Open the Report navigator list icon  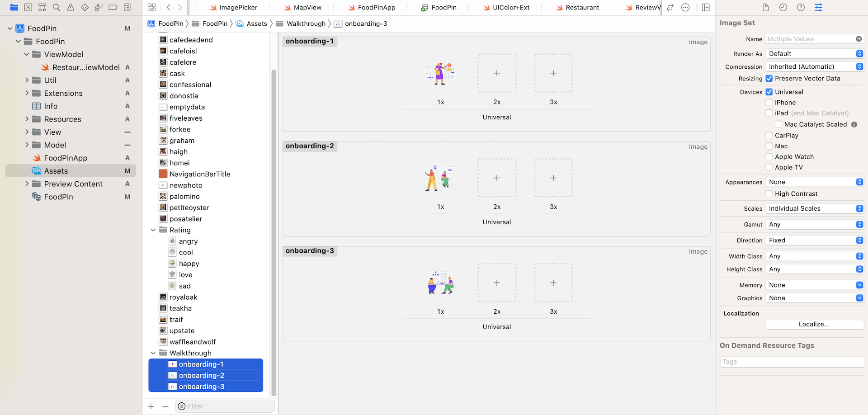127,7
